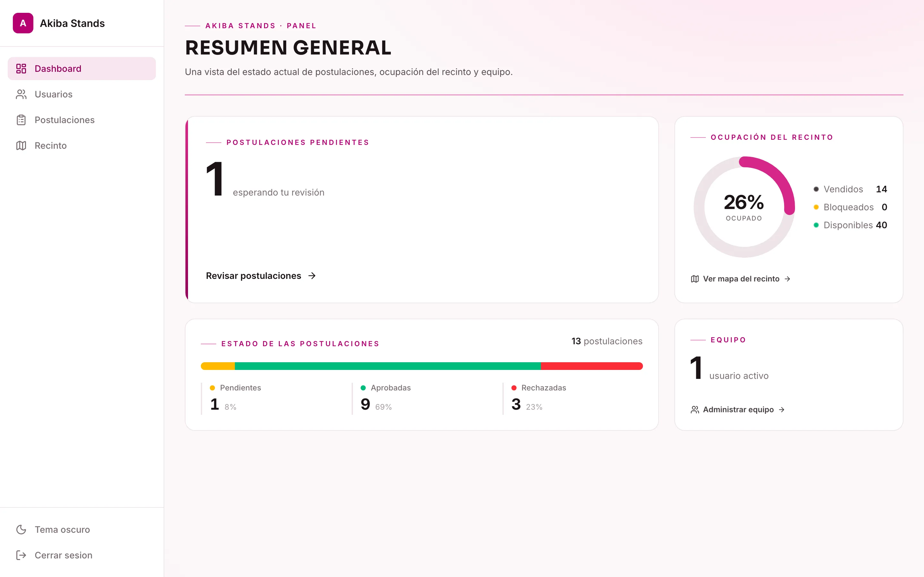The height and width of the screenshot is (577, 924).
Task: Open Administrar equipo link
Action: point(738,410)
